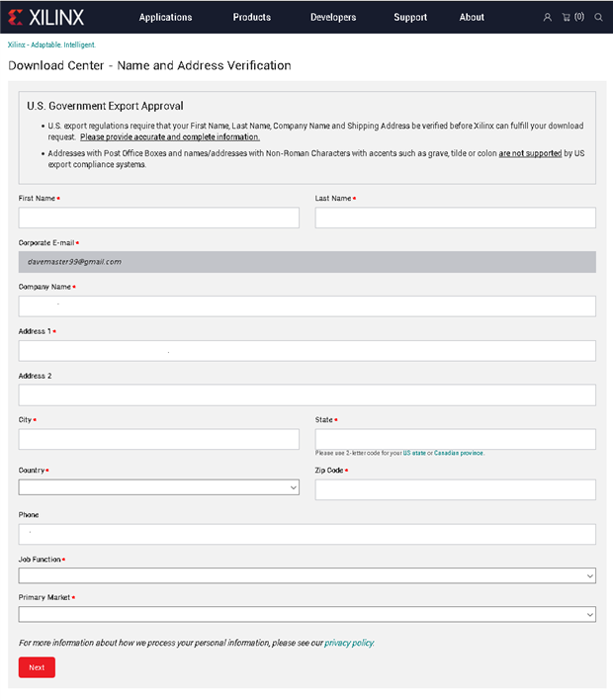
Task: Expand the Job Function dropdown
Action: click(306, 575)
